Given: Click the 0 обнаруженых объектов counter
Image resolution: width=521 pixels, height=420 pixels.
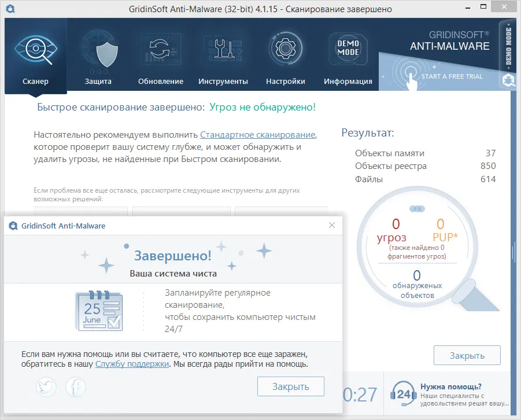Looking at the screenshot, I should [x=417, y=284].
